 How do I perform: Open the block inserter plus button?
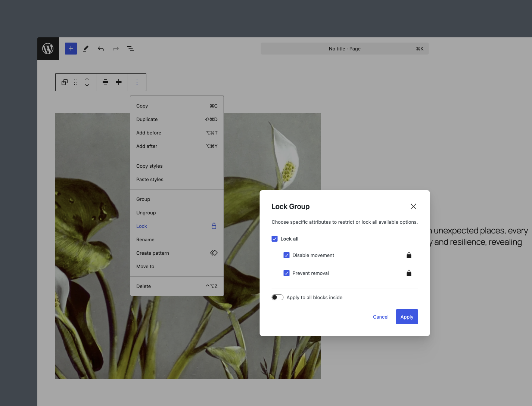click(71, 49)
